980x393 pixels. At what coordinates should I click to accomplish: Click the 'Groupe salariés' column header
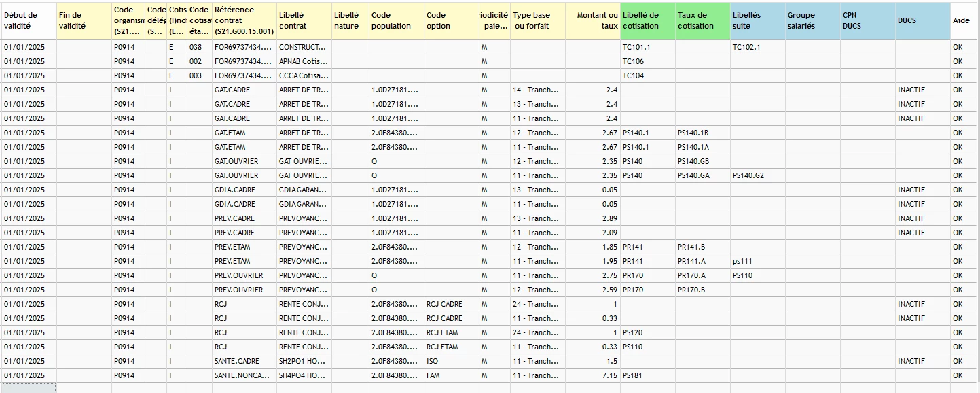tap(813, 20)
